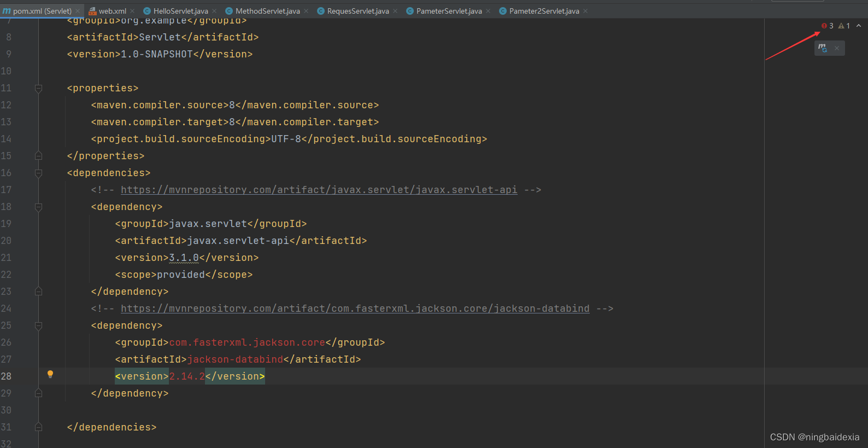Switch to the Pameter2Servlet.java tab

(x=544, y=11)
